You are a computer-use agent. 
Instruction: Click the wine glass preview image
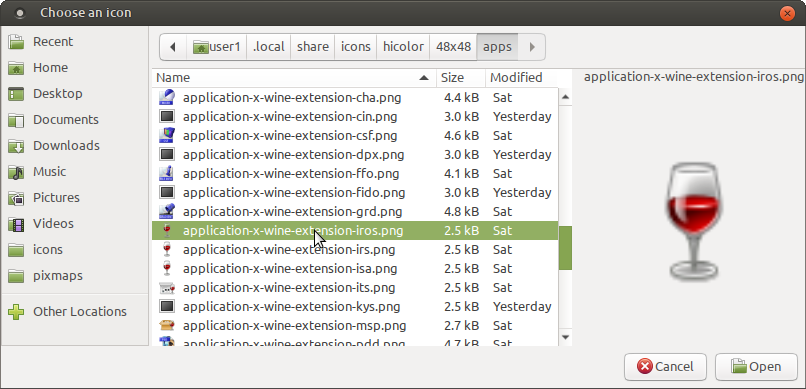point(694,221)
